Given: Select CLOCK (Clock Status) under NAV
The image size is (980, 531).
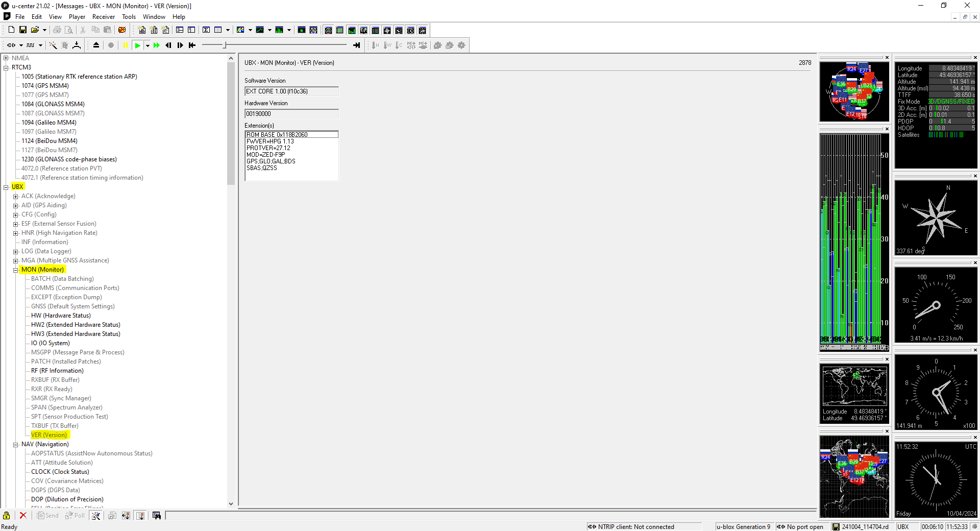Looking at the screenshot, I should 60,472.
